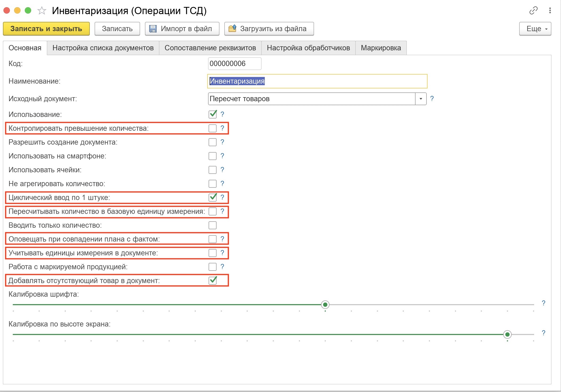Show help for Использование option
This screenshot has width=561, height=392.
[222, 114]
